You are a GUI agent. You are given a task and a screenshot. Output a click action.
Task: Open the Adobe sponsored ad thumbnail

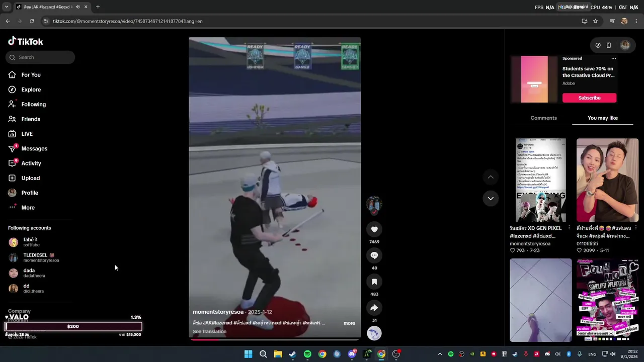(534, 79)
